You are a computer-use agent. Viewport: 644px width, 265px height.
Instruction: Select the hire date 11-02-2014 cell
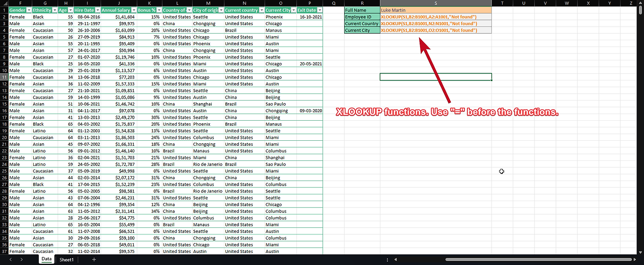coord(87,251)
